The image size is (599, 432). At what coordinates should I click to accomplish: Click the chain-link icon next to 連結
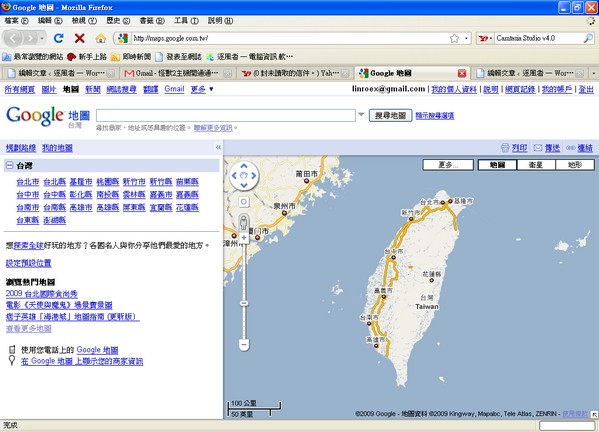(x=570, y=148)
